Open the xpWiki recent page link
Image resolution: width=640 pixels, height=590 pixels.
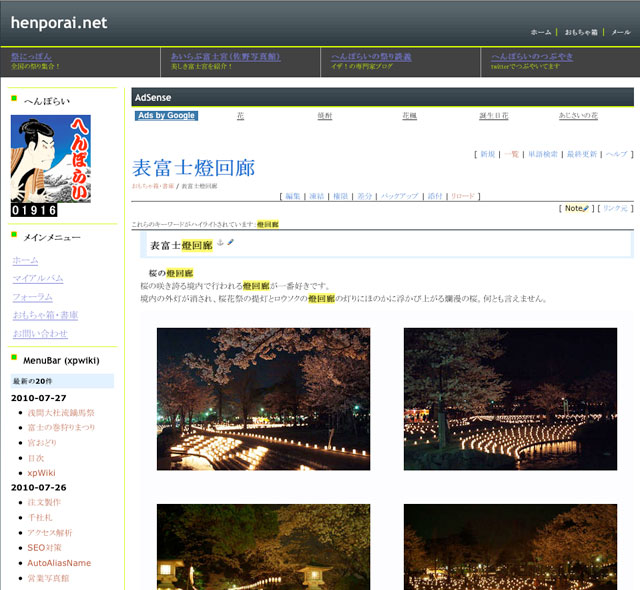(41, 472)
